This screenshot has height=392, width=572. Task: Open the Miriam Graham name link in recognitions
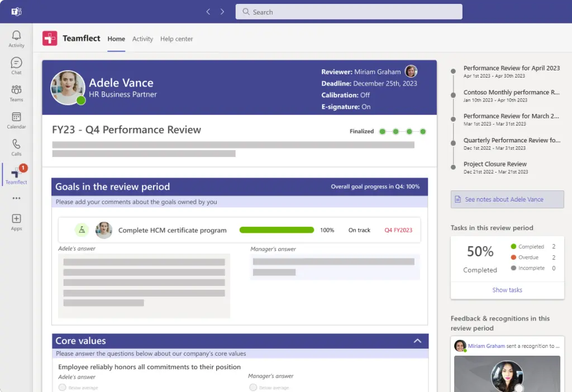pyautogui.click(x=487, y=346)
